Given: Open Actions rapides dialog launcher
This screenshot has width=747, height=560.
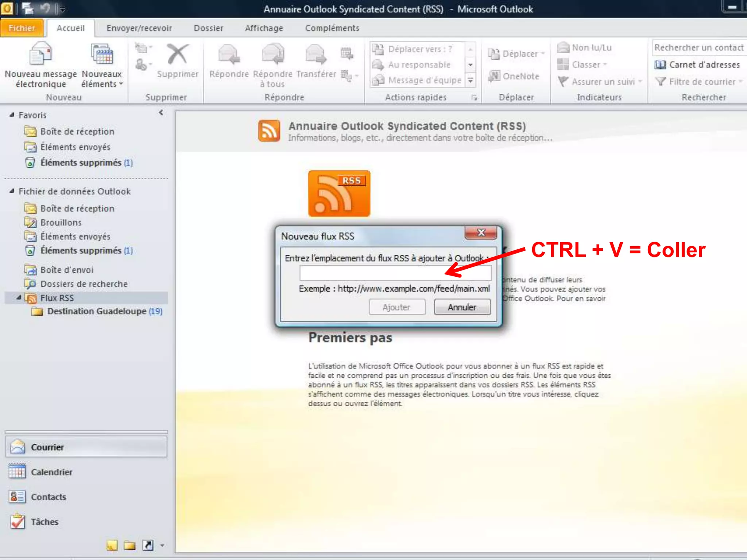Looking at the screenshot, I should (474, 97).
